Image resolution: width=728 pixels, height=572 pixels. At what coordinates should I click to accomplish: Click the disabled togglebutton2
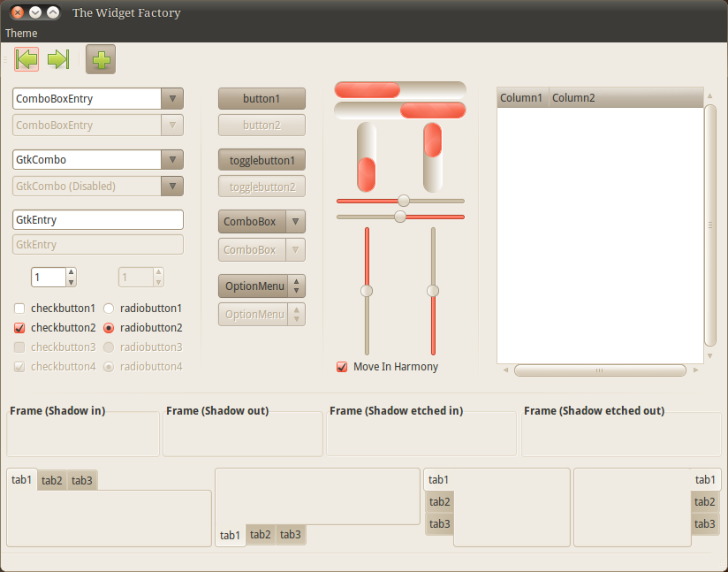[x=262, y=187]
